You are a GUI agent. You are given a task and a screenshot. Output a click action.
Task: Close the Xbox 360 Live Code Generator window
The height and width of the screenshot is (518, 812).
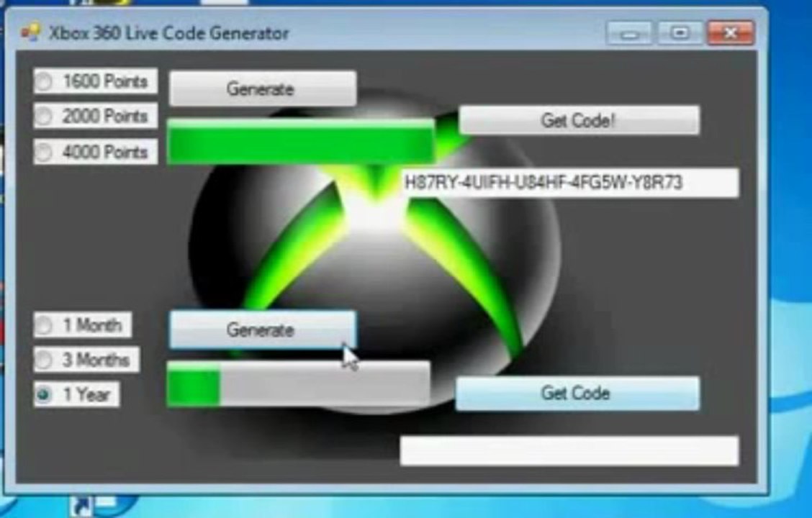(731, 34)
